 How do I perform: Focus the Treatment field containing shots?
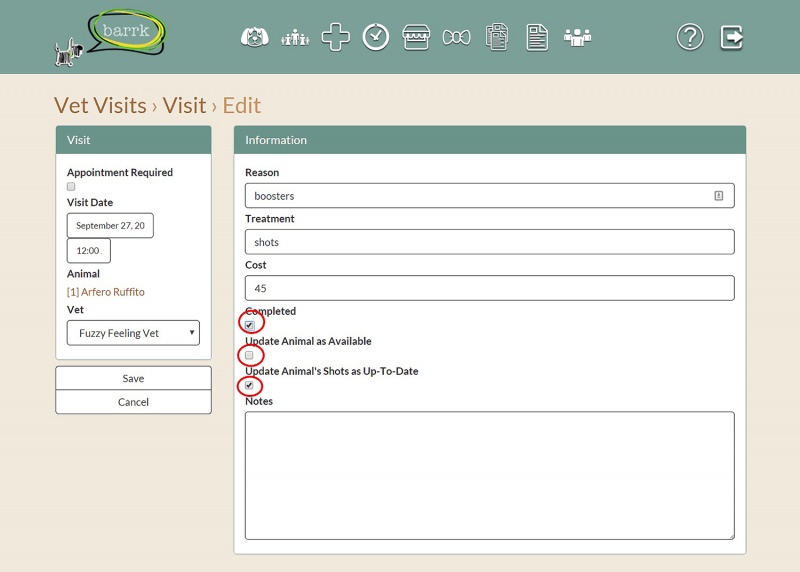point(490,242)
